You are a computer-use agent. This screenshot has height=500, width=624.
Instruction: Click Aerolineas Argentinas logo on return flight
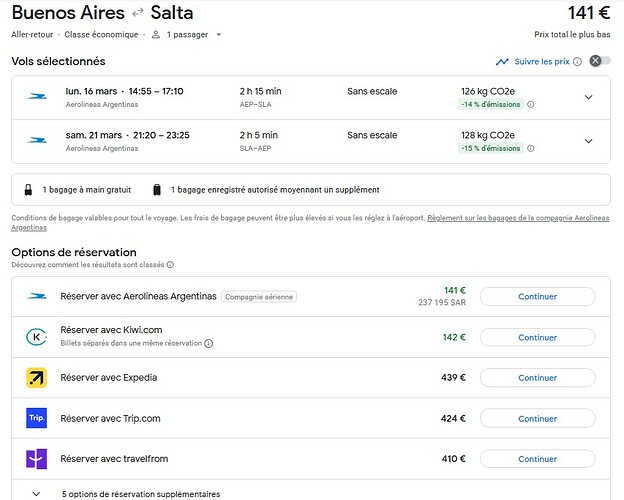point(37,140)
